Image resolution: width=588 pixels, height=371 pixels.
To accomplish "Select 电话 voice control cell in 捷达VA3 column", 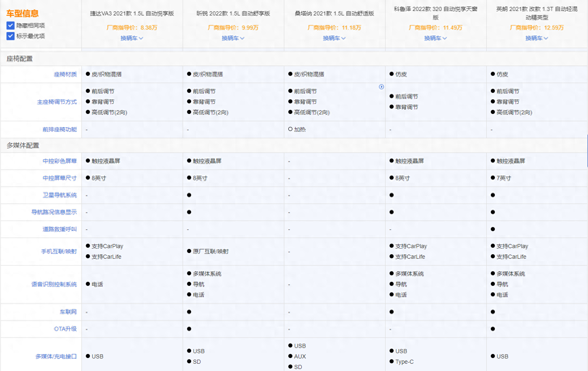I will pos(94,284).
